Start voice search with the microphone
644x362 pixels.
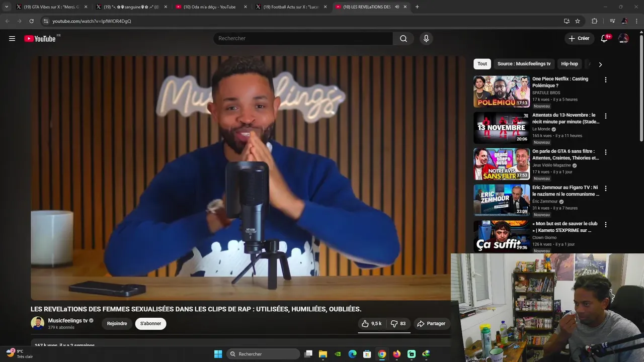tap(426, 39)
